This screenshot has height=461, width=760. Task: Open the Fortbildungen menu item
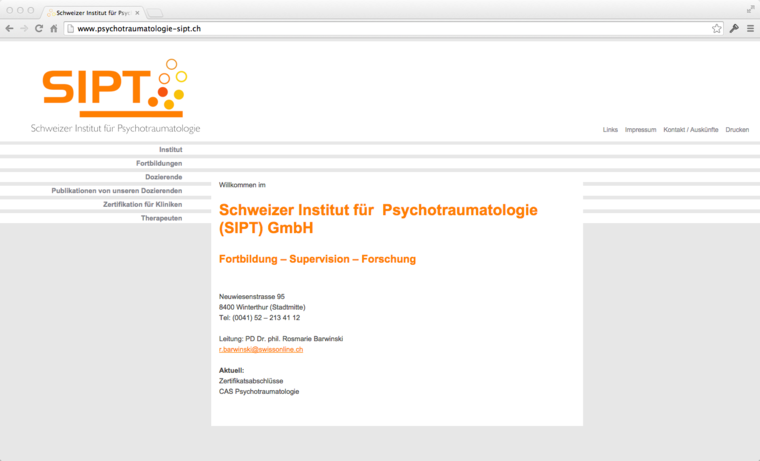coord(159,163)
